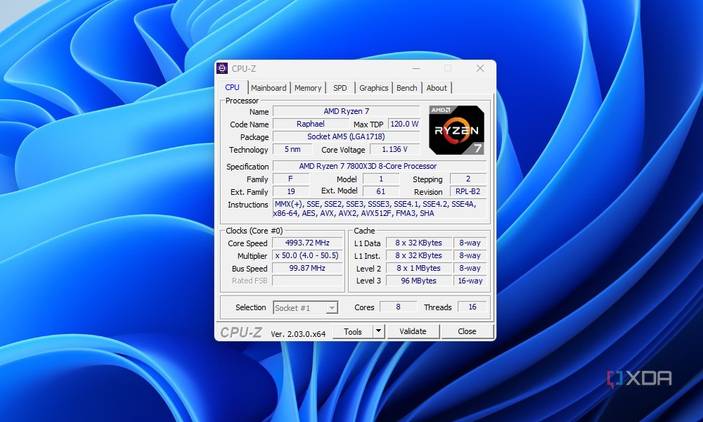The height and width of the screenshot is (422, 703).
Task: Click the Tools button
Action: coord(352,332)
